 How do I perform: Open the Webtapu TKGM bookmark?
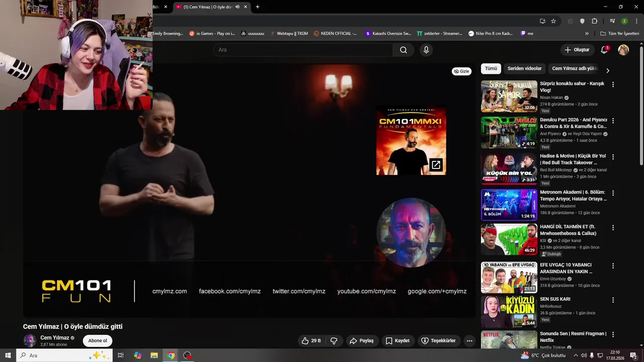288,34
